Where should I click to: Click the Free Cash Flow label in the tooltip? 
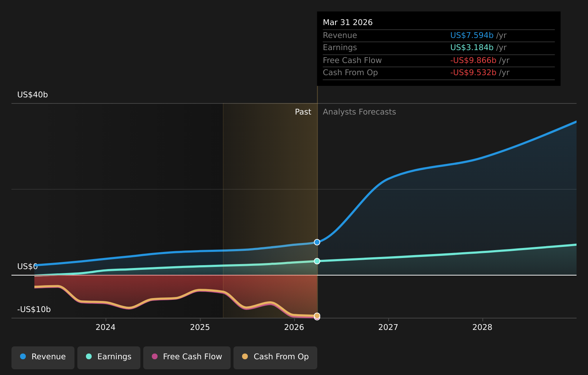[x=352, y=60]
